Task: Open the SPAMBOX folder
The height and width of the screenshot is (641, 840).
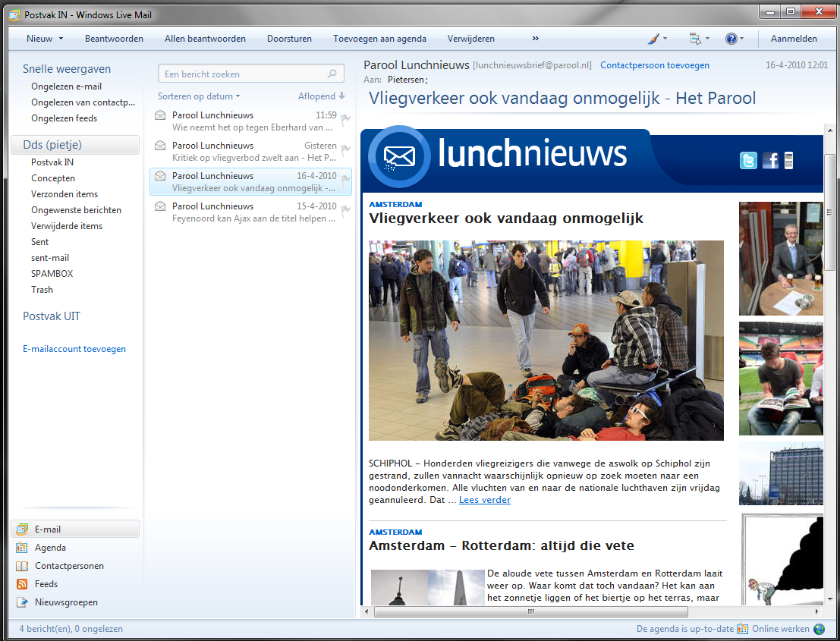Action: coord(52,273)
